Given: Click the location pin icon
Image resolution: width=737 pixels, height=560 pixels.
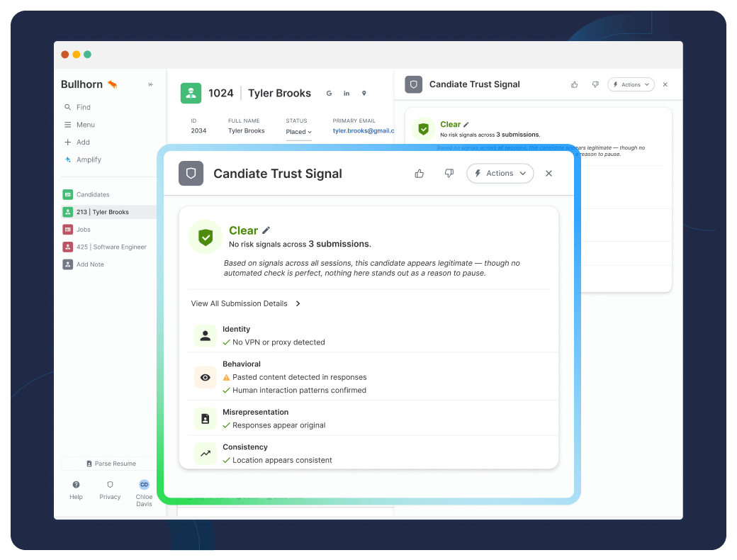Looking at the screenshot, I should [364, 93].
